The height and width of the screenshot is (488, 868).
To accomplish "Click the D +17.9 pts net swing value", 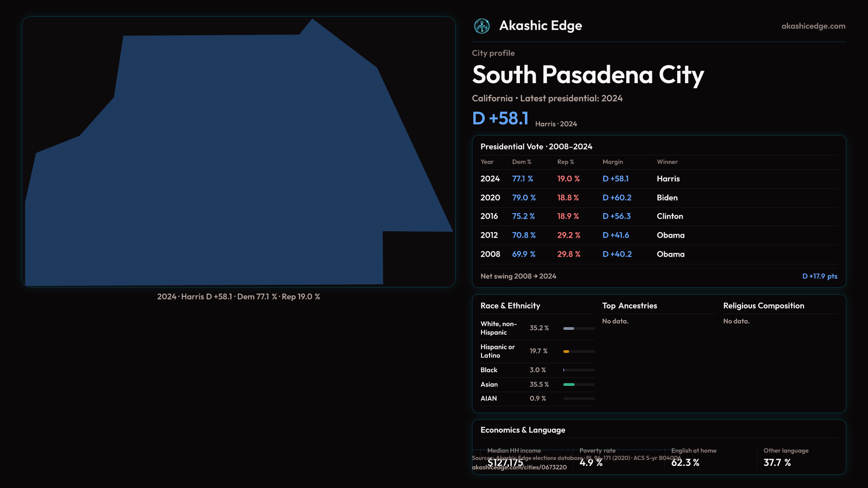I will (820, 276).
